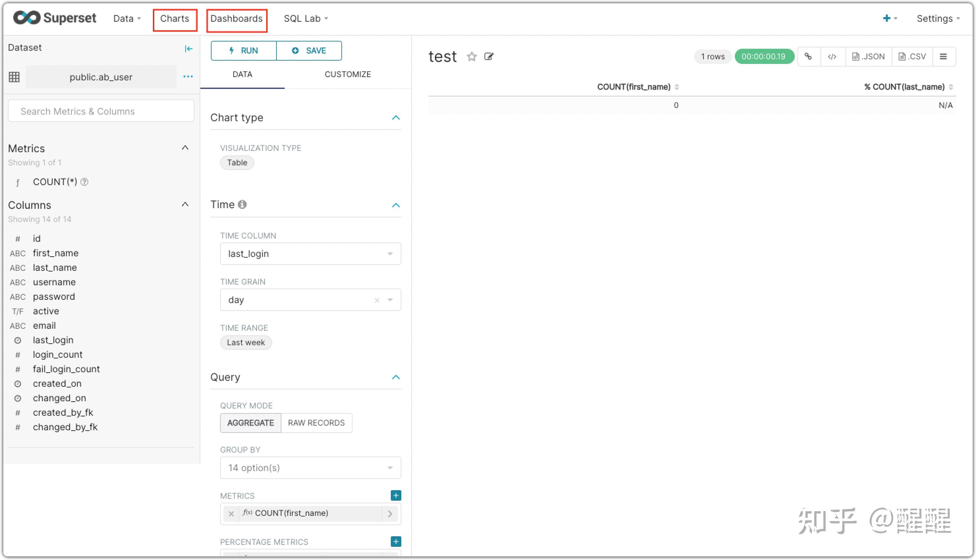The width and height of the screenshot is (976, 560).
Task: Copy chart permalink via link icon
Action: pyautogui.click(x=808, y=57)
